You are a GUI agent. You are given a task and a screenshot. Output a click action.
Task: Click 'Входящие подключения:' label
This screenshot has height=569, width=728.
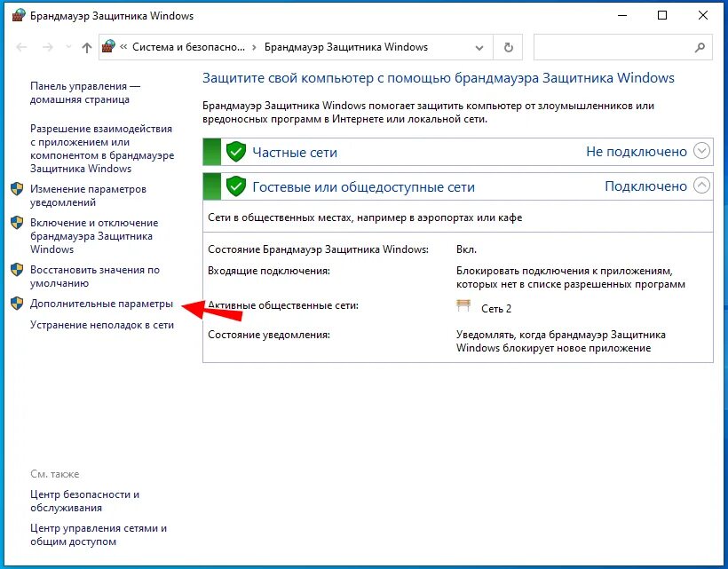269,271
